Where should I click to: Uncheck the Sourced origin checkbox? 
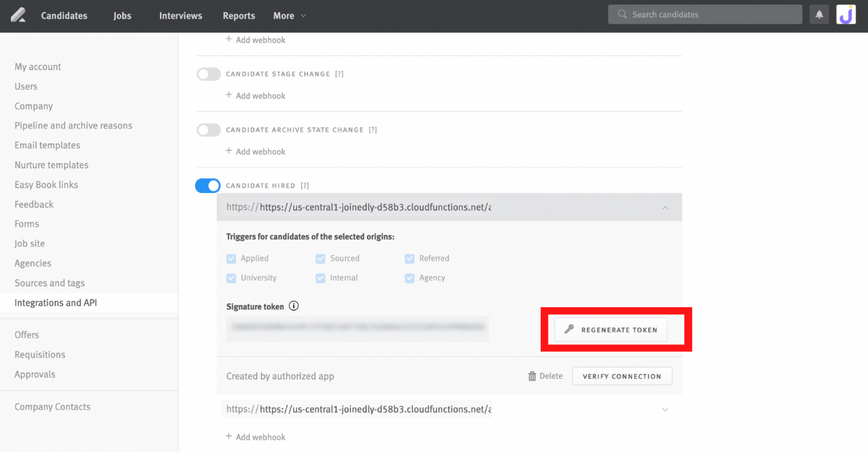tap(320, 258)
